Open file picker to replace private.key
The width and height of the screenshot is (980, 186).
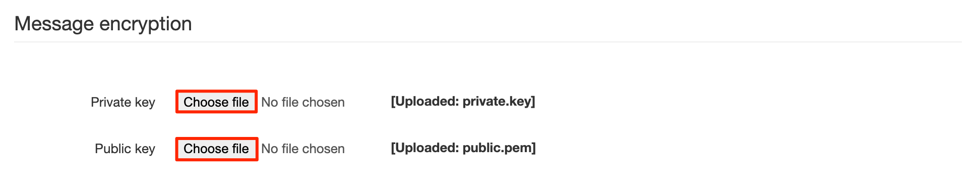(216, 102)
